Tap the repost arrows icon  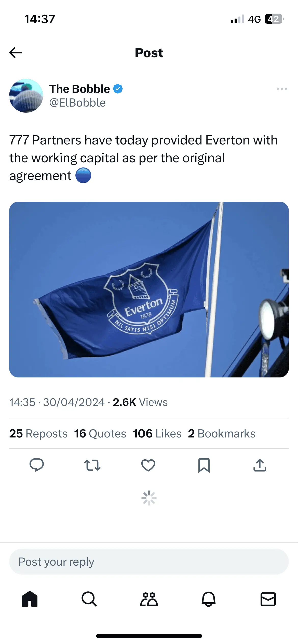click(x=92, y=465)
